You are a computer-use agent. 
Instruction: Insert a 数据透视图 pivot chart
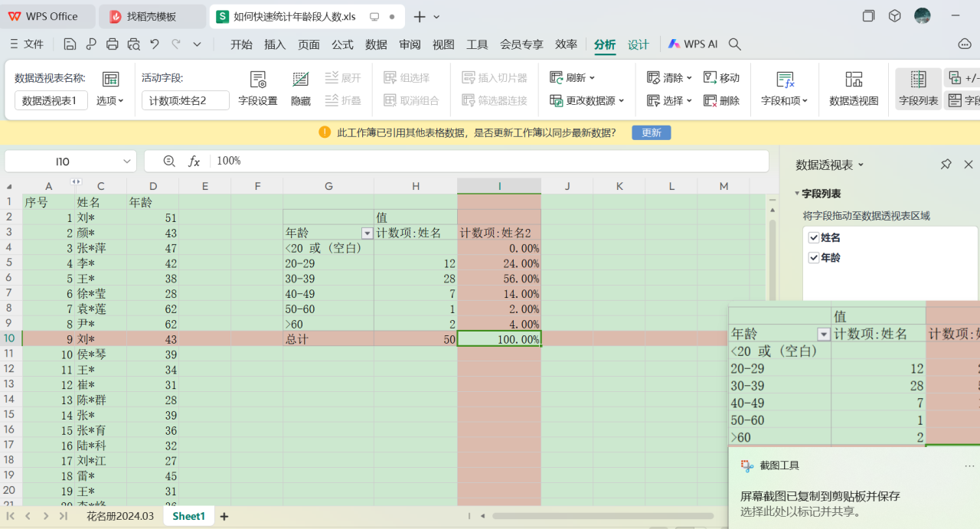pos(854,89)
